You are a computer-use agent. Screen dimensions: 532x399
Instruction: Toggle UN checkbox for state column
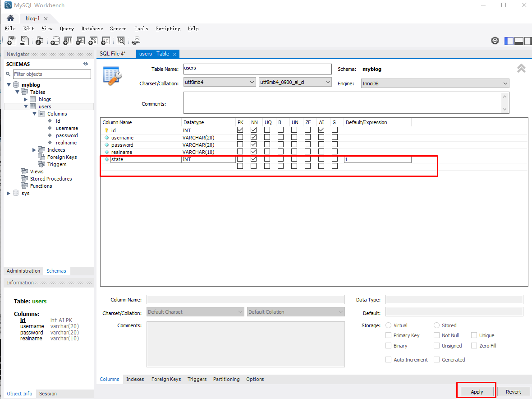pyautogui.click(x=294, y=159)
